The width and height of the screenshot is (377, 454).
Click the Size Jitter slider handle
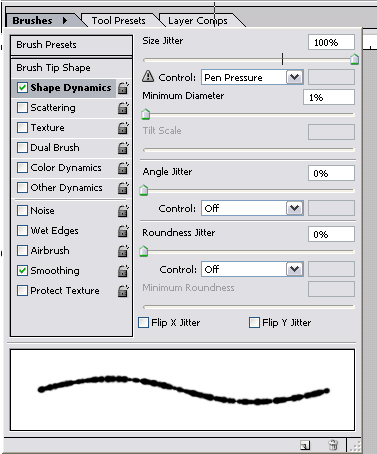(354, 59)
